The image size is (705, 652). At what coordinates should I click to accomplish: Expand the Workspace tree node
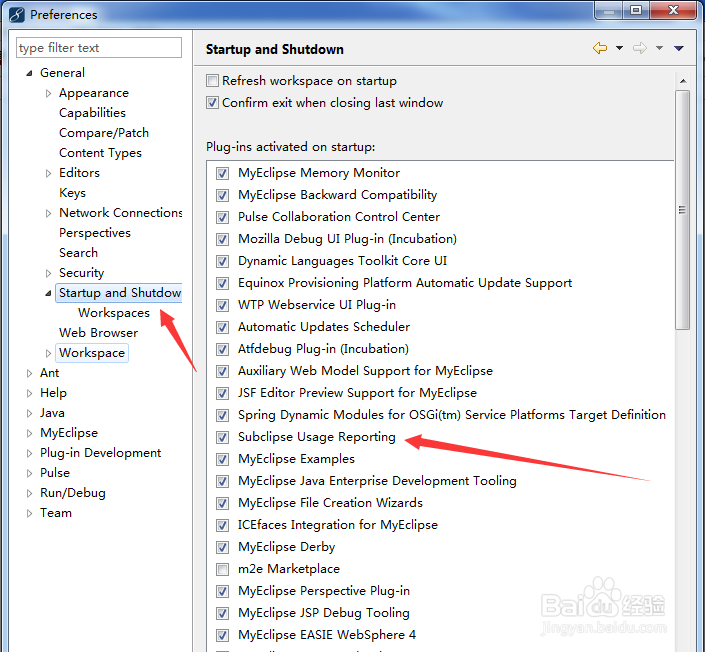[48, 353]
